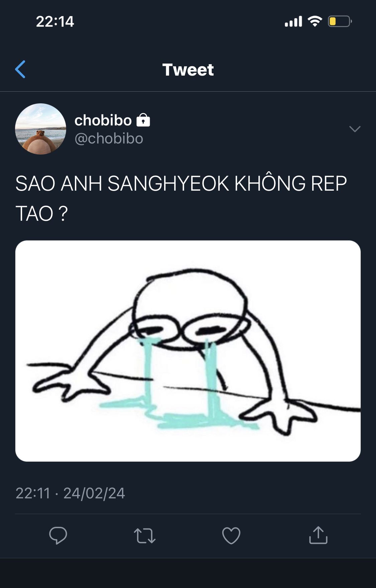Tap the empty bar below the action icons
Viewport: 376px width, 588px height.
coord(188,573)
